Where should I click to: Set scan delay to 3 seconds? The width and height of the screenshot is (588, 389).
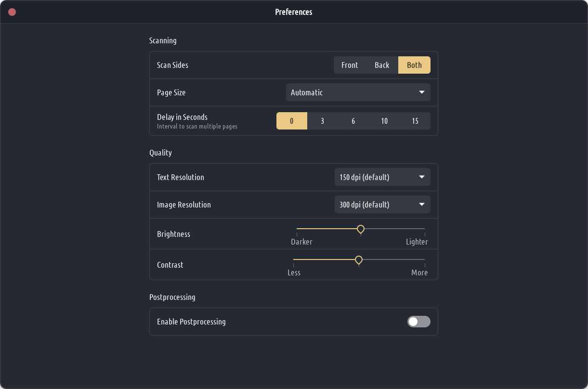pos(323,121)
